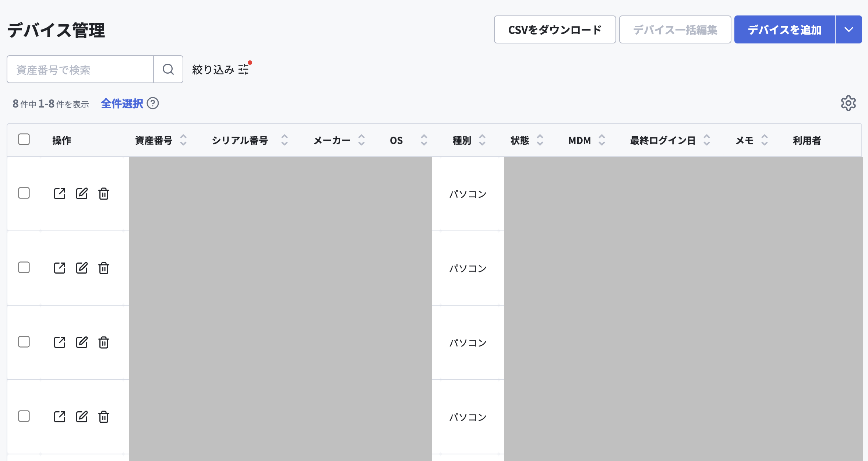Edit the device in second row
The image size is (868, 461).
coord(82,268)
